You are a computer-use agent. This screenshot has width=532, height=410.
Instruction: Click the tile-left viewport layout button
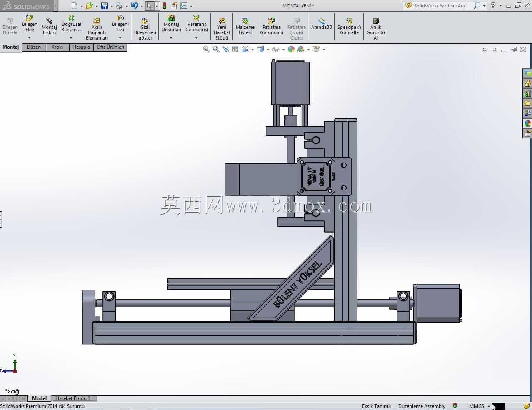coord(485,49)
